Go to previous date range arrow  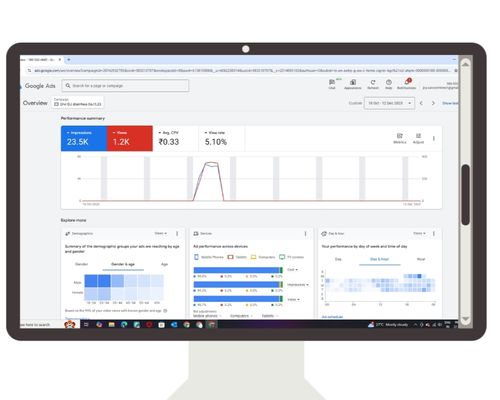tap(421, 103)
